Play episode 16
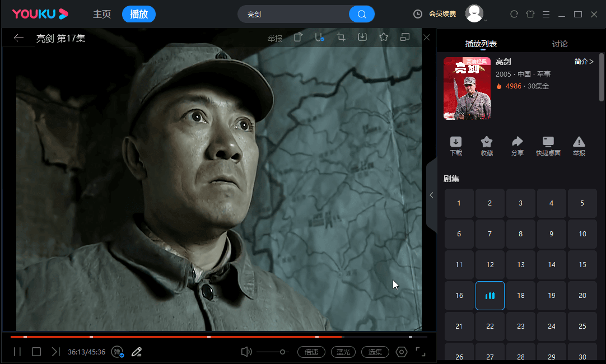The width and height of the screenshot is (606, 364). (459, 296)
